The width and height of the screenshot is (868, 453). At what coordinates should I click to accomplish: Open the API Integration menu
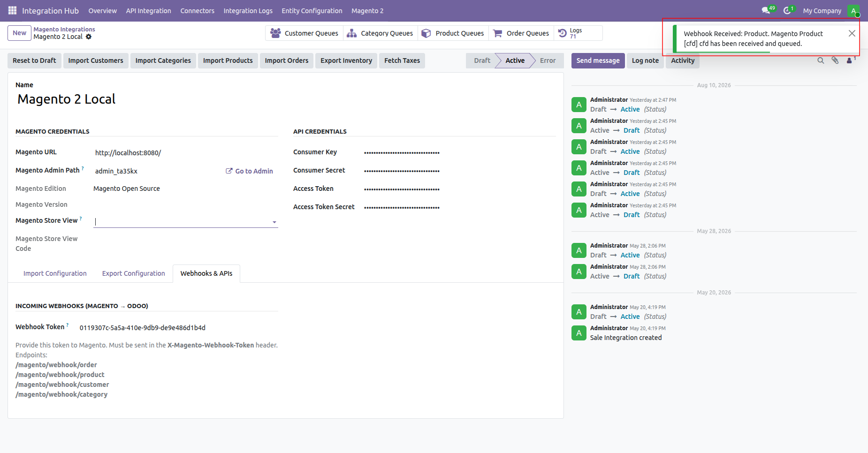pos(148,10)
